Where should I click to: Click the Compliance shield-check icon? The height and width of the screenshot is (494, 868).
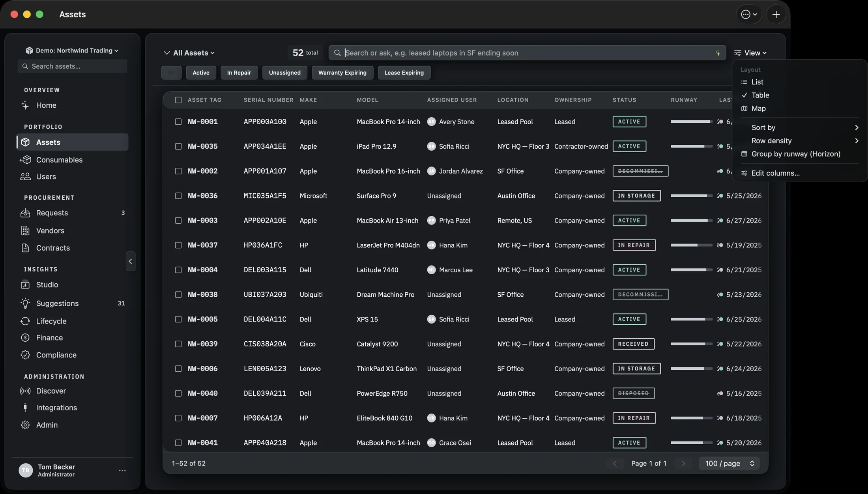25,355
